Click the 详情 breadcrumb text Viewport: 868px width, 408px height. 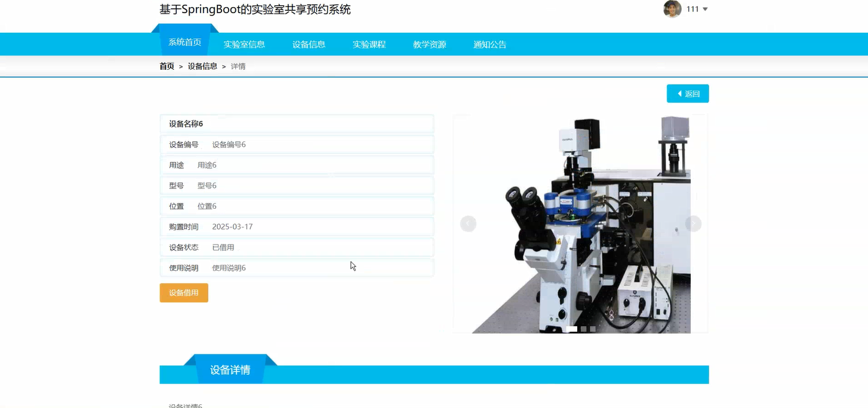tap(238, 66)
